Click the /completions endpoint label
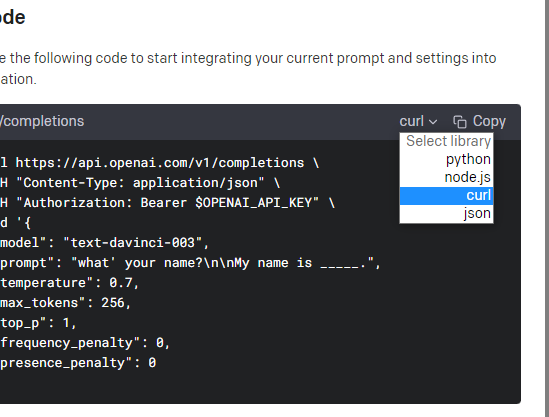Screen dimensions: 549x417 point(42,121)
